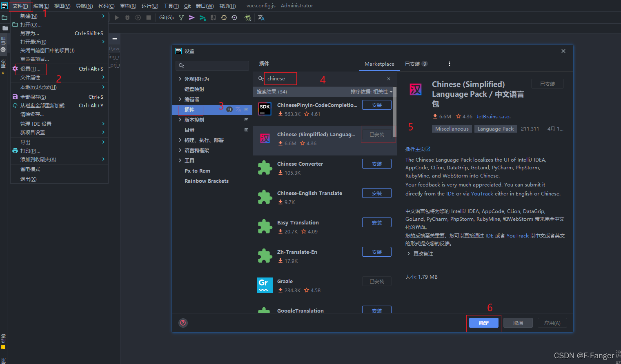This screenshot has height=364, width=621.
Task: Select 退出(X) from file menu
Action: [x=59, y=179]
